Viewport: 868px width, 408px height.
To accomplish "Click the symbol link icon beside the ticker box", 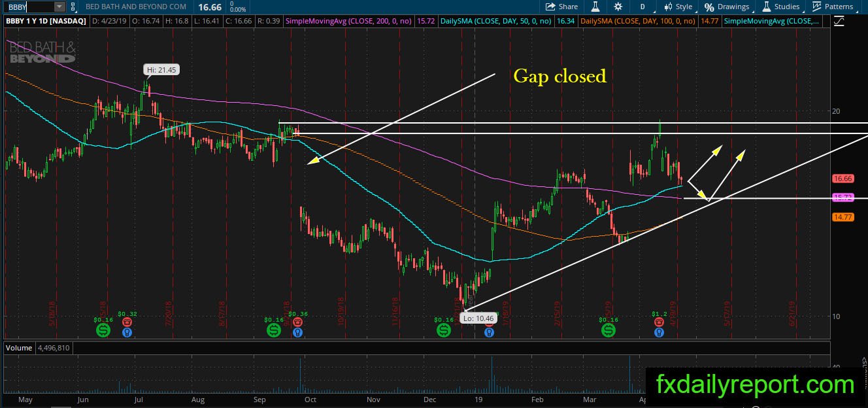I will tap(72, 7).
